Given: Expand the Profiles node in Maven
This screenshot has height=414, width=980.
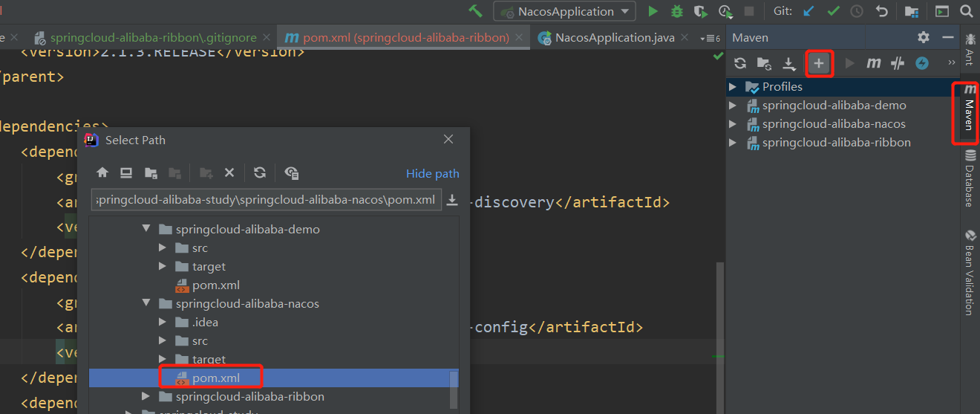Looking at the screenshot, I should [733, 86].
